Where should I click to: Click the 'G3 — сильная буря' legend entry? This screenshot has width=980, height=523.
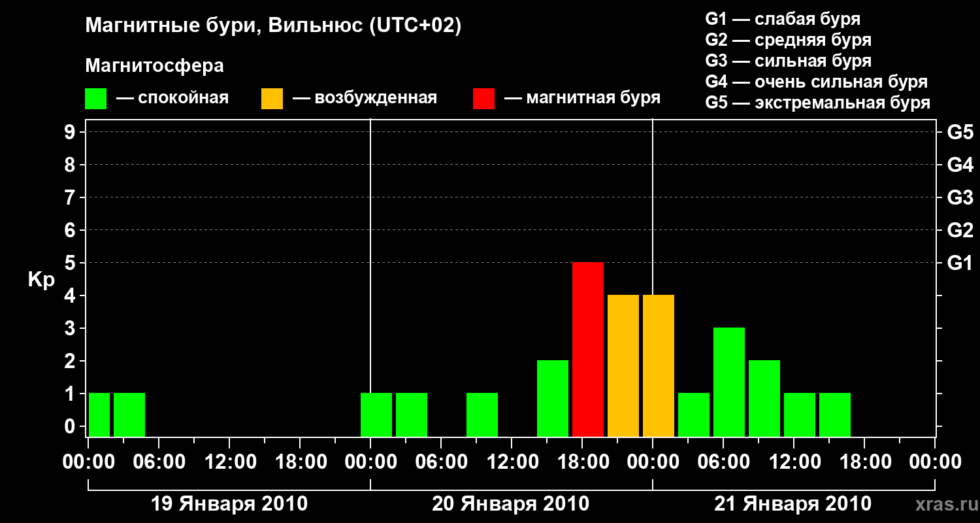pos(789,61)
